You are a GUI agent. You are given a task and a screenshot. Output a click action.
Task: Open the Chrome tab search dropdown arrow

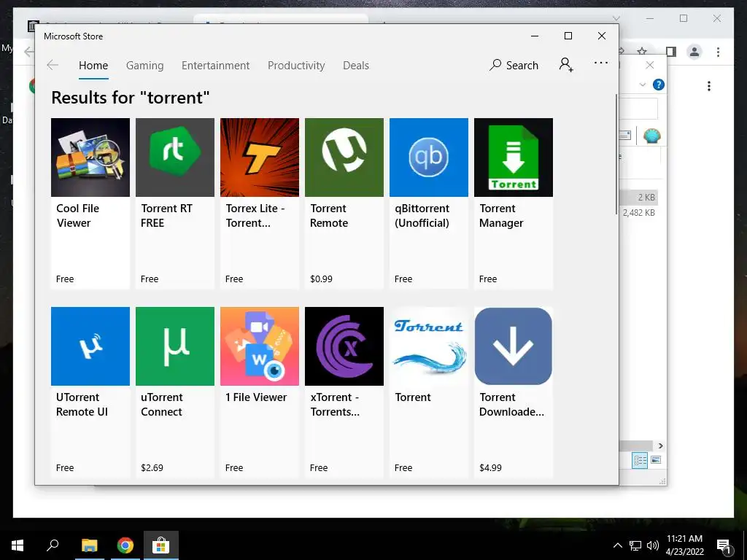point(616,18)
